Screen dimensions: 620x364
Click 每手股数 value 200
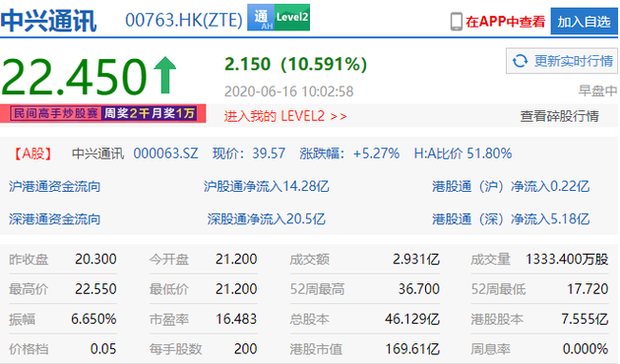[246, 349]
